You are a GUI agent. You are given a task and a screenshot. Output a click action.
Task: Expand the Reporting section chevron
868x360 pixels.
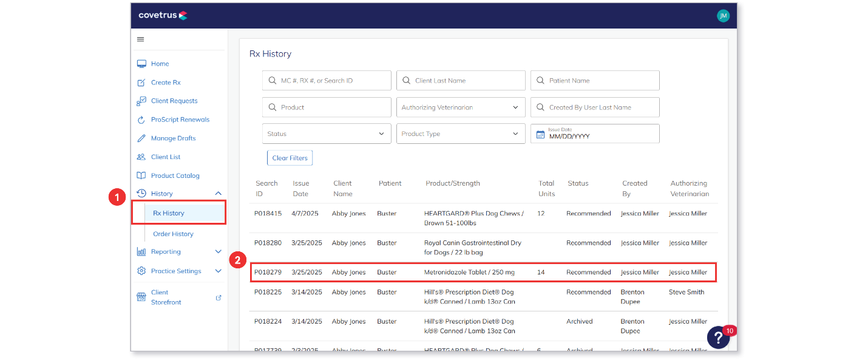point(219,252)
